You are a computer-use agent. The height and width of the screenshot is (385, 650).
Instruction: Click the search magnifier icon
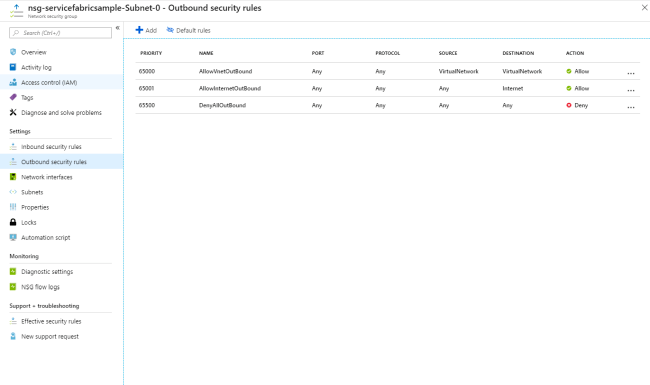[x=16, y=33]
